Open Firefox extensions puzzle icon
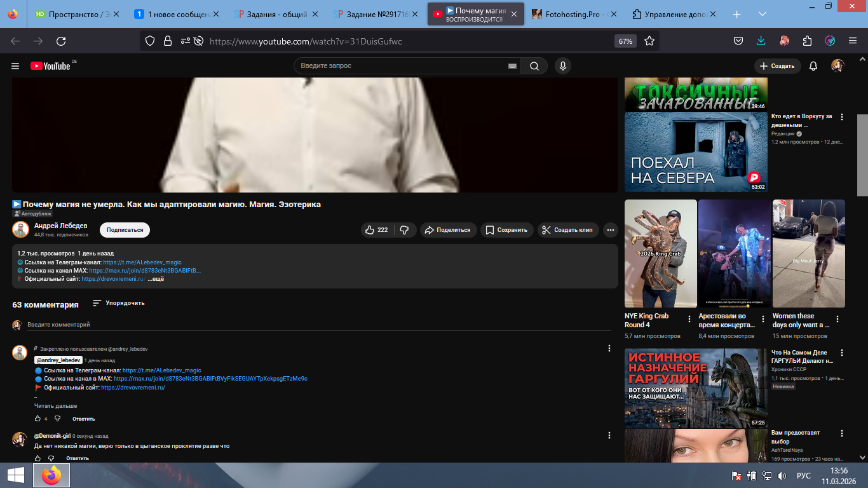 click(x=807, y=41)
